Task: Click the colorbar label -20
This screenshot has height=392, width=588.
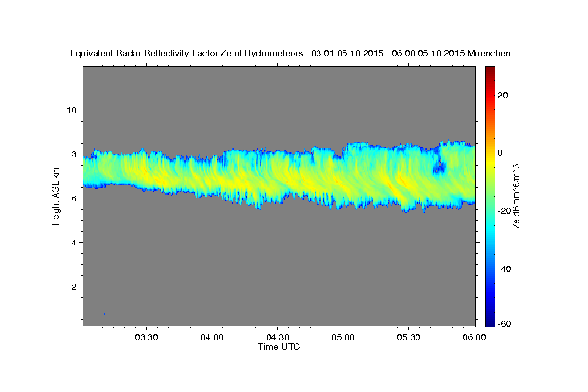Action: click(x=504, y=211)
